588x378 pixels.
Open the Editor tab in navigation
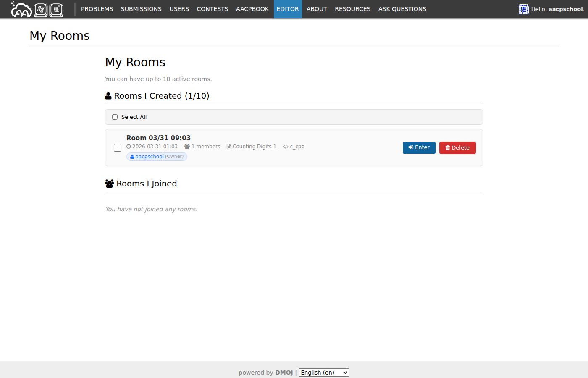[x=288, y=9]
